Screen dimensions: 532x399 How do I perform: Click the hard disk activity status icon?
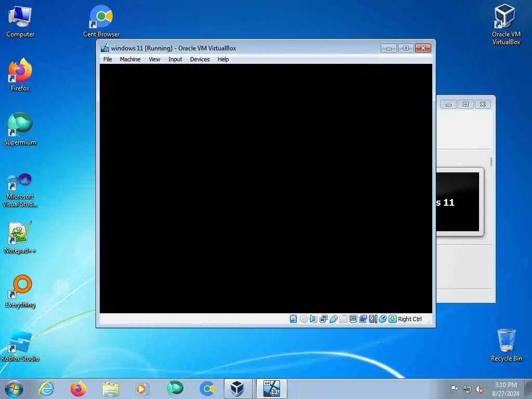tap(294, 319)
